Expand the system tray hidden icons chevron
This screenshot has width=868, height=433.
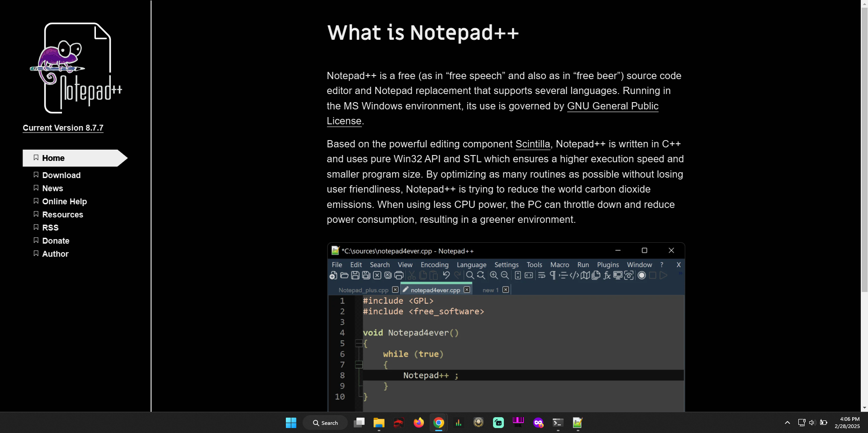click(787, 423)
